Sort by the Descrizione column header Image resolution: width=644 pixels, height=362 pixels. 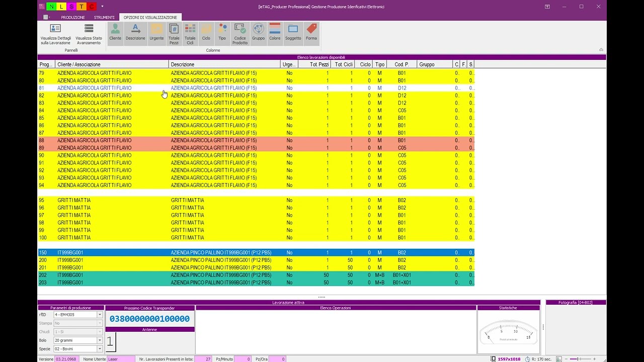(224, 64)
